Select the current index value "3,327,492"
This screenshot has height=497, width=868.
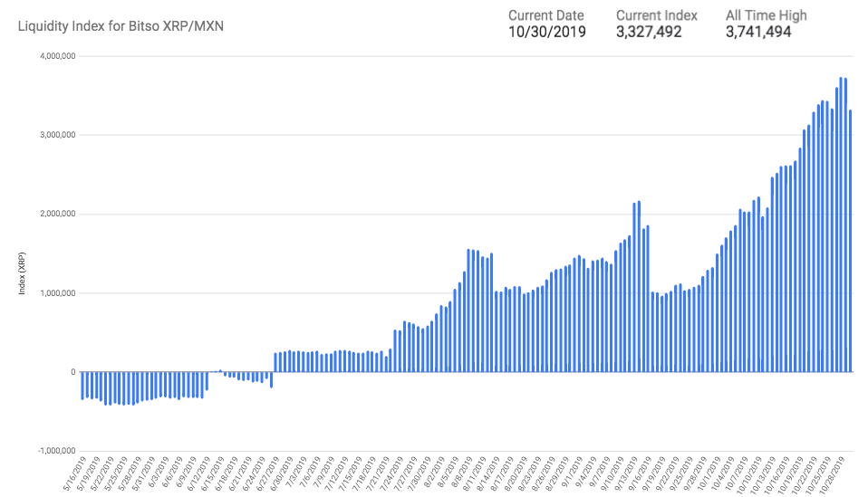[x=649, y=32]
